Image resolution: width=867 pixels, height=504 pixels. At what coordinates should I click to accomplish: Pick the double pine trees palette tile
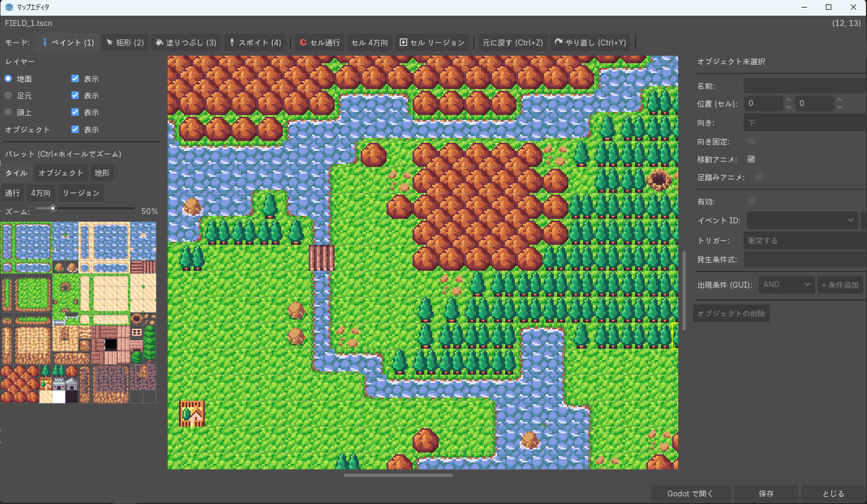tap(58, 370)
